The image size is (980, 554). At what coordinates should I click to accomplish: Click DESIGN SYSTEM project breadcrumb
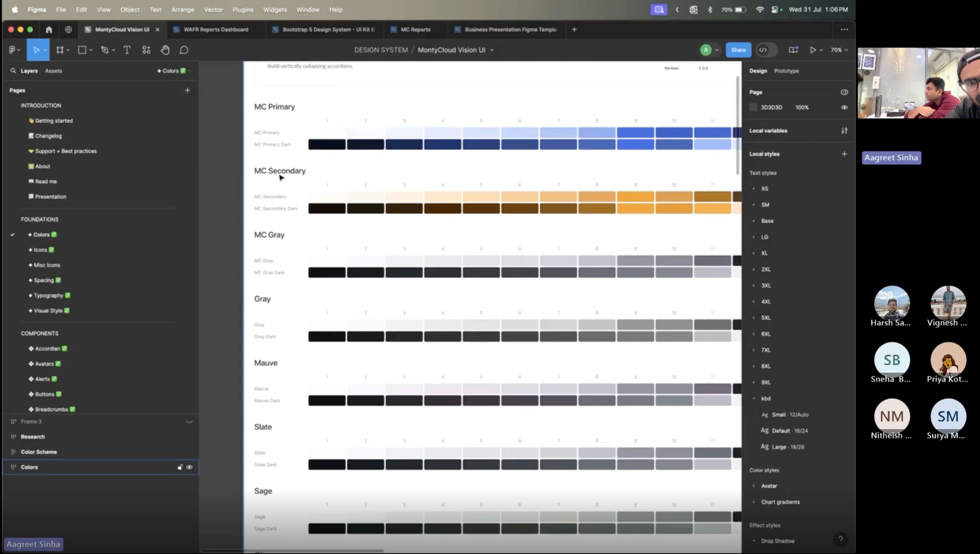[x=381, y=50]
